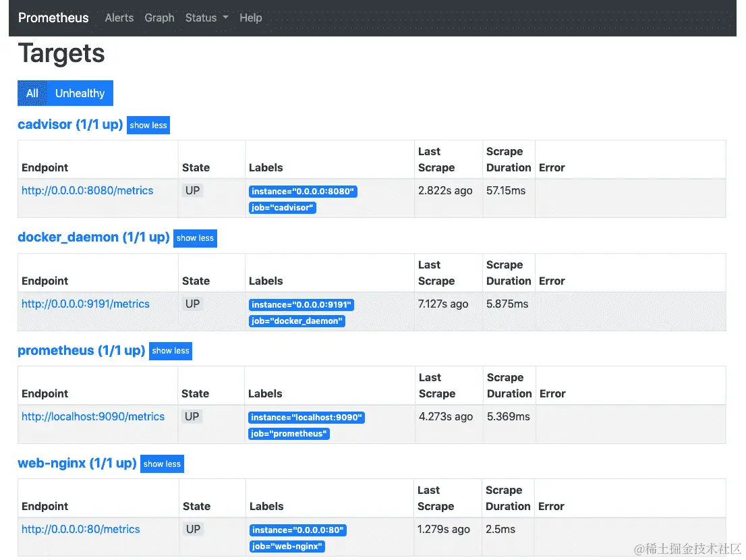Select last scrape value 7.127s ago
The width and height of the screenshot is (746, 560).
(x=443, y=304)
